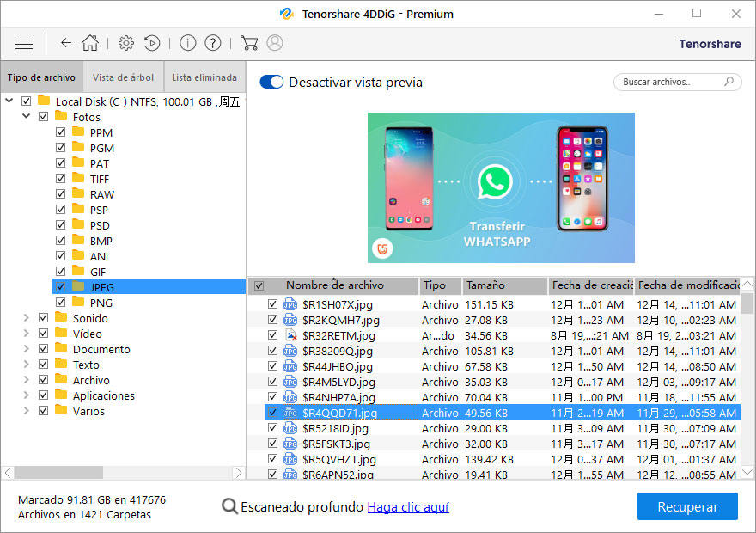Image resolution: width=756 pixels, height=533 pixels.
Task: Open the shopping cart icon
Action: coord(249,43)
